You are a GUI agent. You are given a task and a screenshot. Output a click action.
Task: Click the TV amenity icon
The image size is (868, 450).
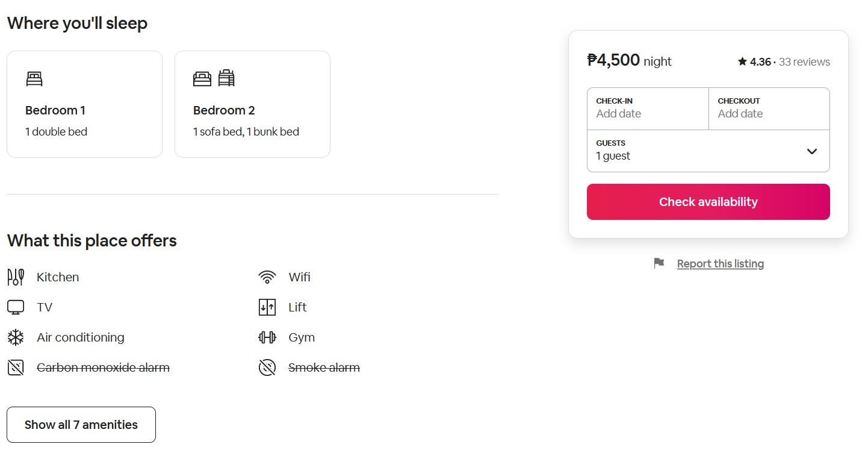[16, 307]
